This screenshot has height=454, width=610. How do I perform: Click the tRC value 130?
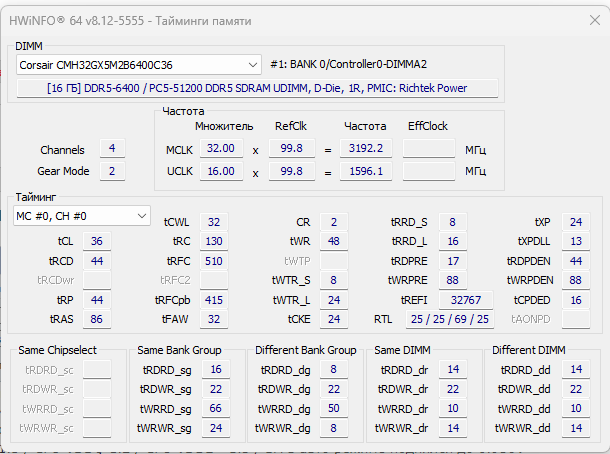(x=214, y=241)
